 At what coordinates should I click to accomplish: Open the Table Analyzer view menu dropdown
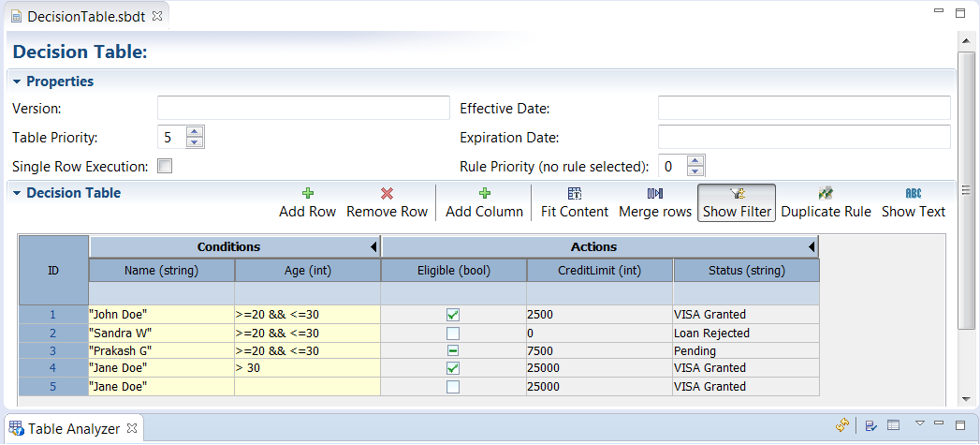pos(920,424)
